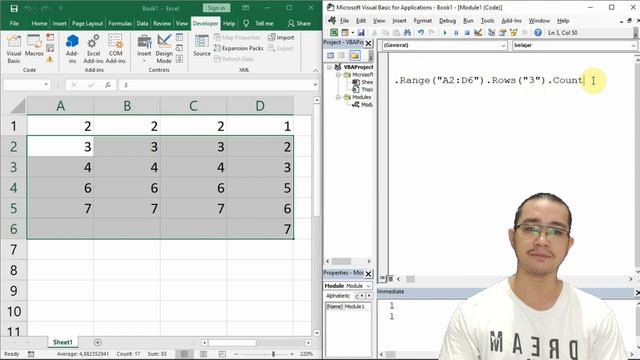
Task: Open the Debug menu in VBA
Action: tap(447, 21)
